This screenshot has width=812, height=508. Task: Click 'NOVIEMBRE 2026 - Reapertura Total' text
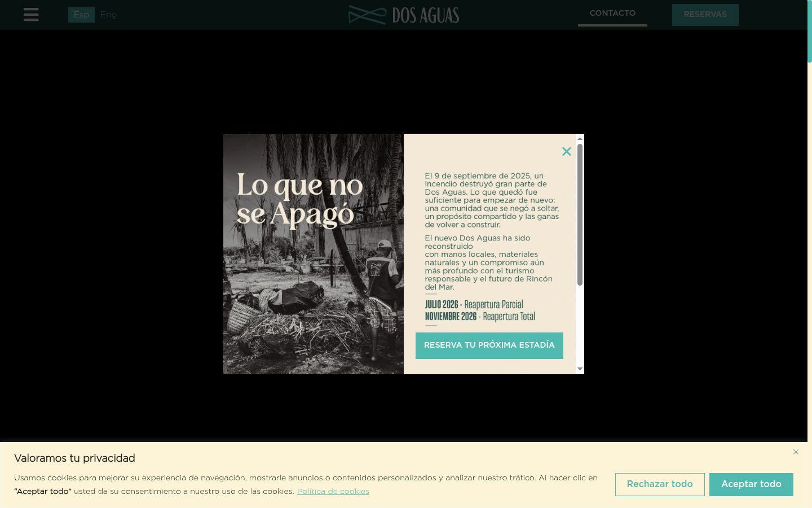pyautogui.click(x=480, y=317)
